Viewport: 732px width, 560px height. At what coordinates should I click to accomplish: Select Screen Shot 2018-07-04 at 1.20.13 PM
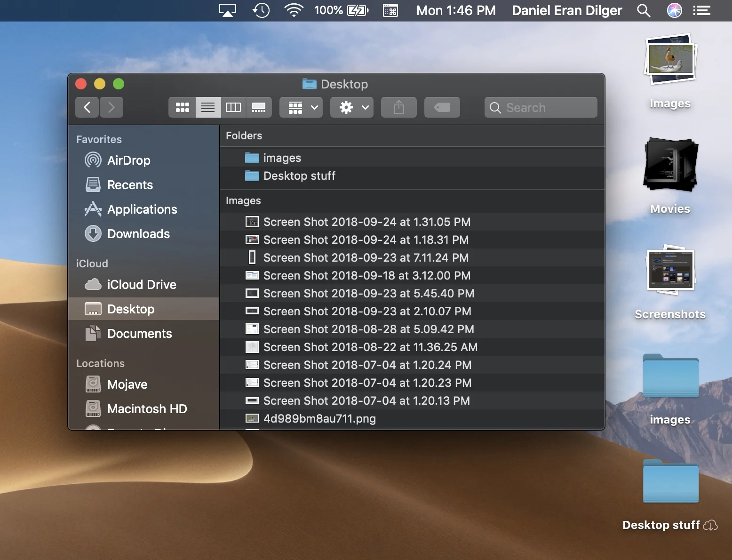pos(413,400)
